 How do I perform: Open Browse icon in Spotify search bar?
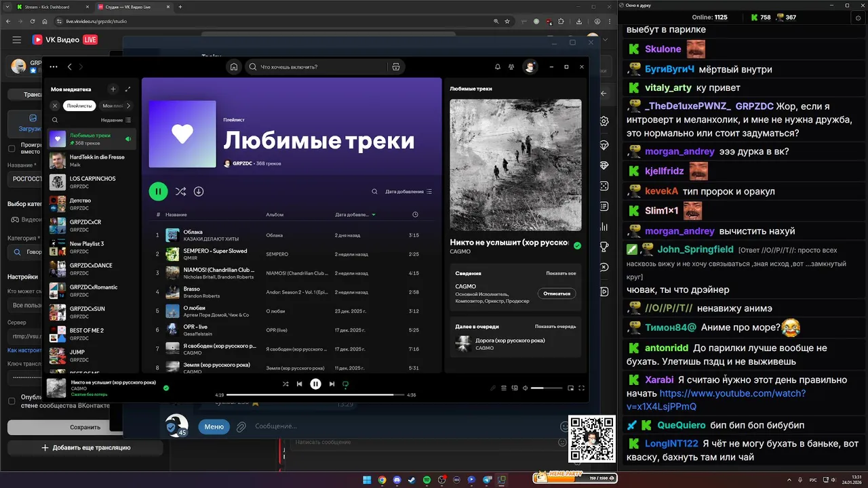396,67
